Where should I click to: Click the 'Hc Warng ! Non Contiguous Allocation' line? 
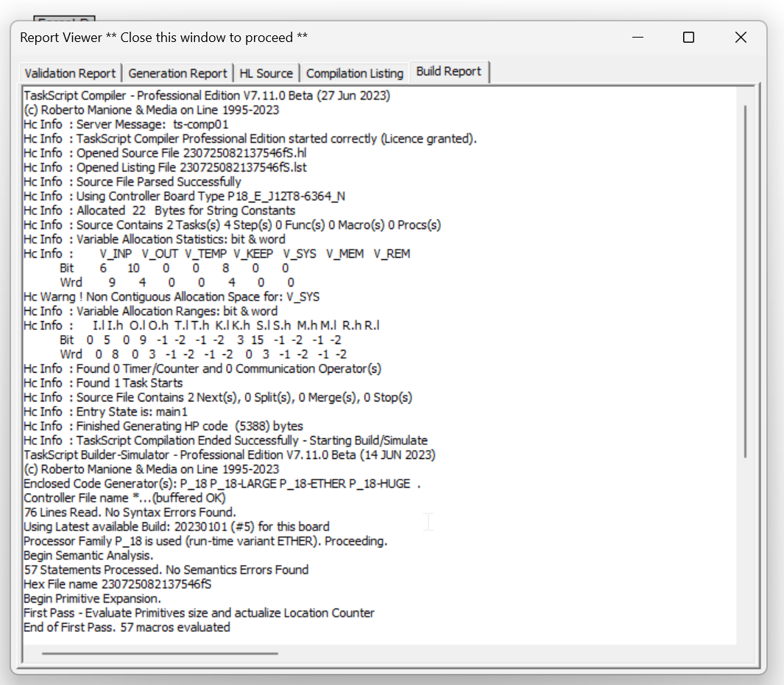172,297
